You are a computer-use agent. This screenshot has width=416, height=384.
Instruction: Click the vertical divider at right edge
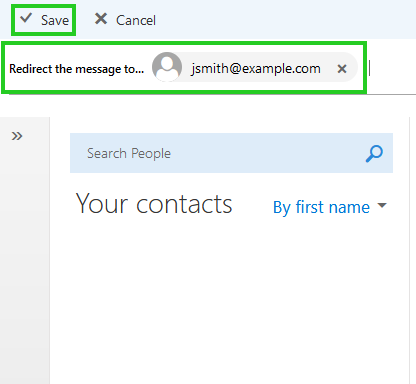click(x=409, y=250)
